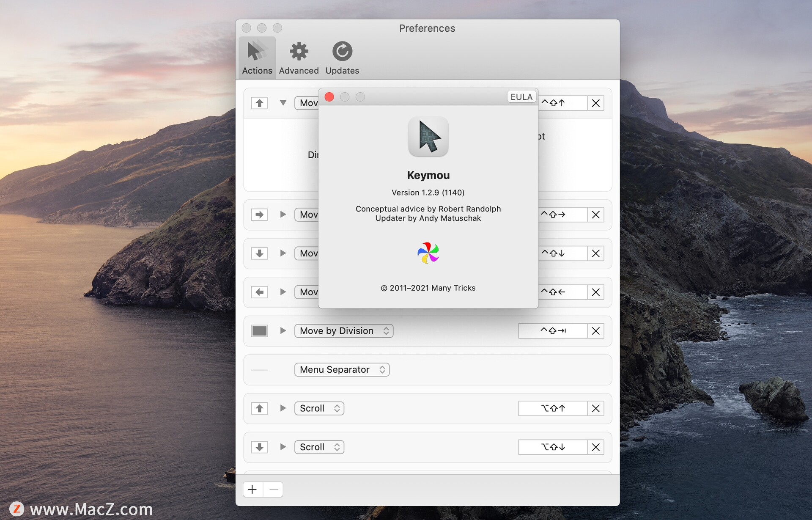812x520 pixels.
Task: Click the Control-Shift-Tab shortcut field
Action: click(x=553, y=331)
